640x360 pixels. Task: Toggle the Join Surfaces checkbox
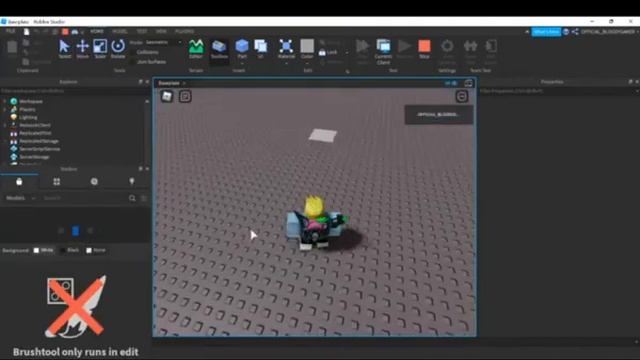click(x=133, y=62)
